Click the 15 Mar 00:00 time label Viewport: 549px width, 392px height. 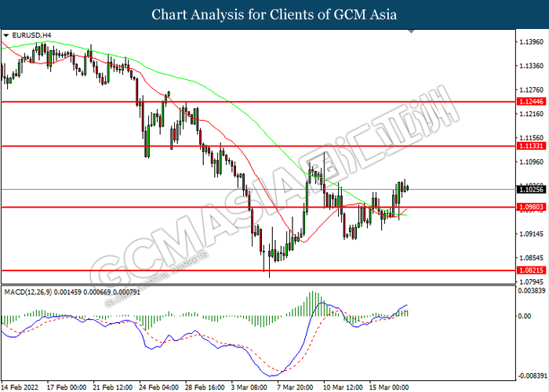point(389,387)
